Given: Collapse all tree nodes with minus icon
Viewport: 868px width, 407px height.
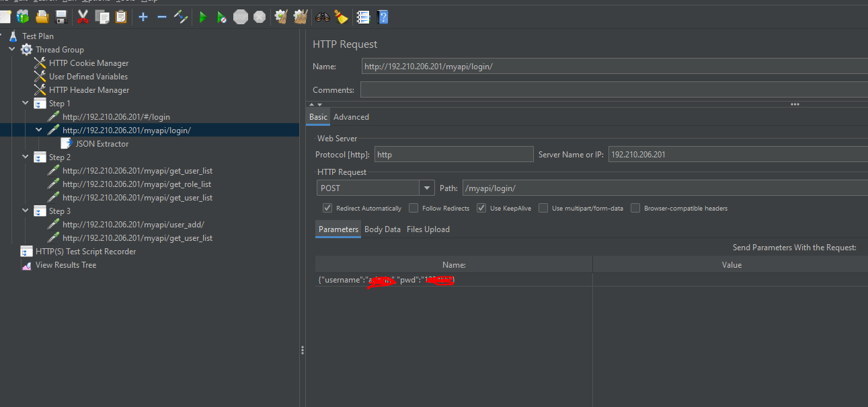Looking at the screenshot, I should coord(161,17).
